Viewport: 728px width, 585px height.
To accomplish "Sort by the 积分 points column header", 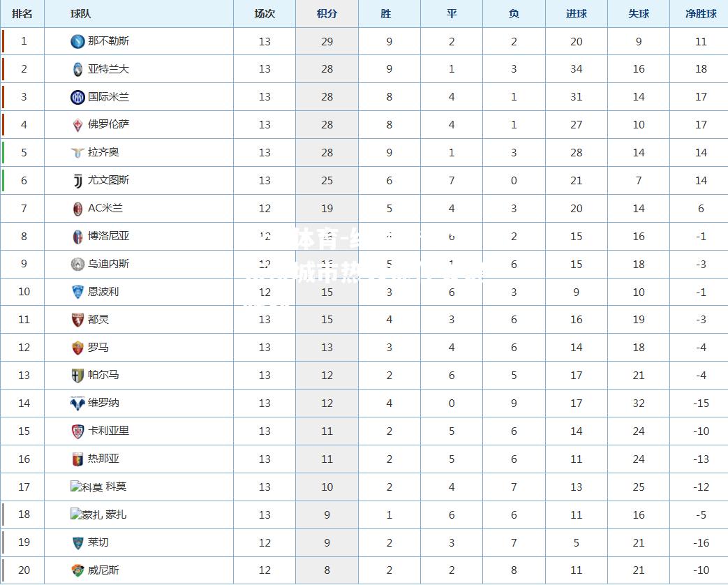I will point(327,13).
